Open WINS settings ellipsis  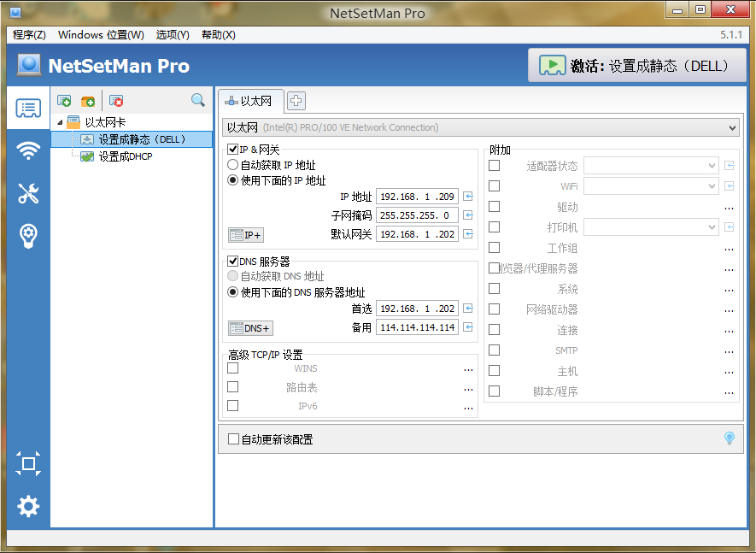(x=468, y=369)
